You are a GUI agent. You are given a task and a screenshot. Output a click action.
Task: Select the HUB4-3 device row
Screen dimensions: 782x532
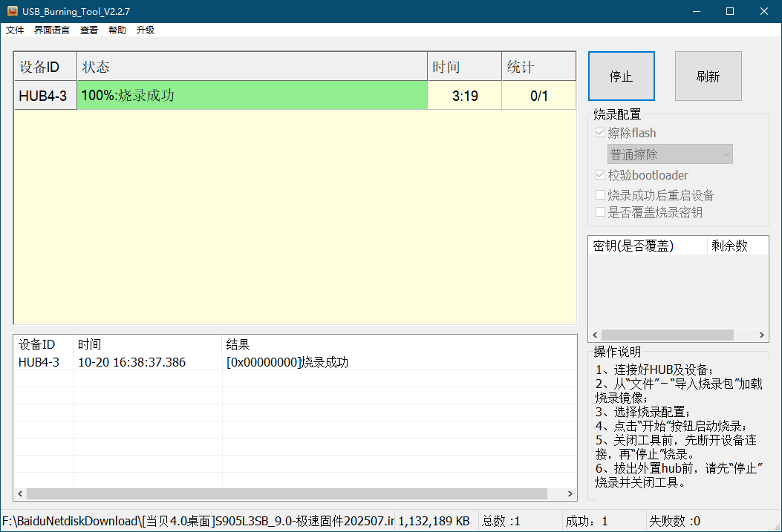[x=45, y=95]
